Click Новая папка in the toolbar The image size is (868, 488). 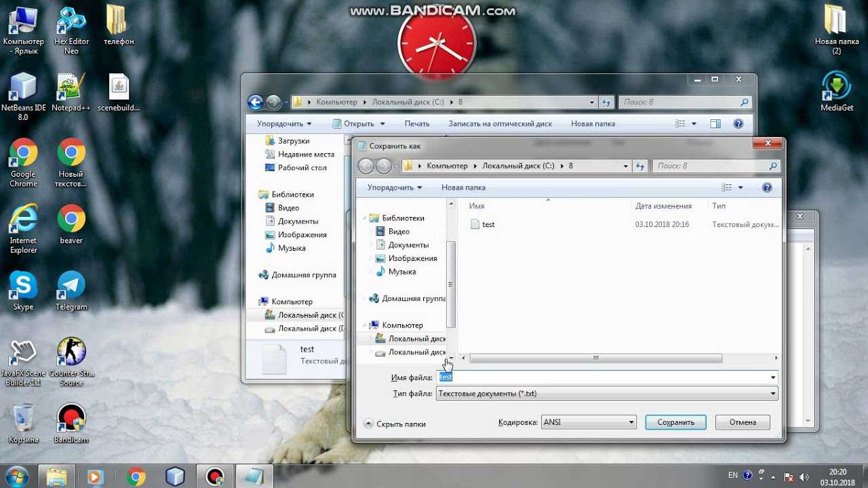tap(463, 187)
